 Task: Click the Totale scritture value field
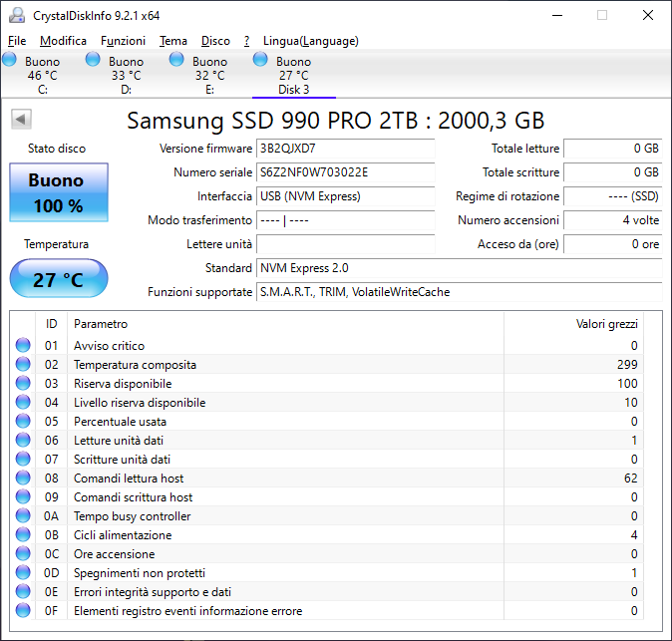pos(613,172)
